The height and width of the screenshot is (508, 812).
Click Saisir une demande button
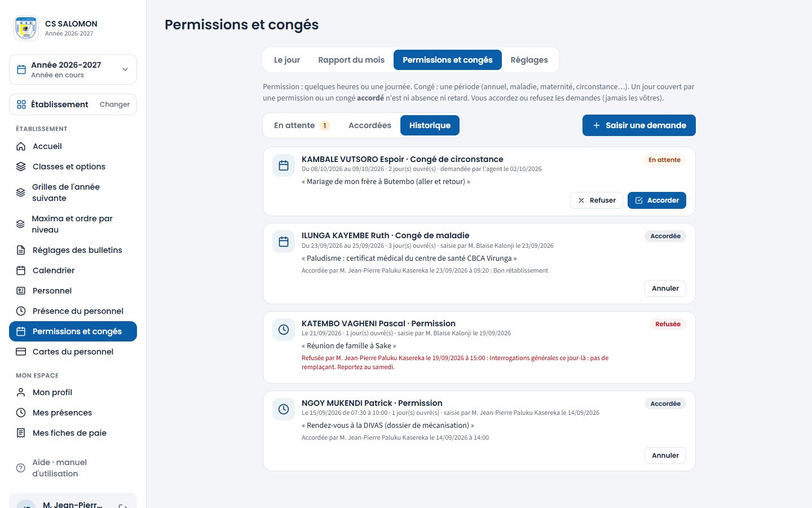tap(639, 125)
